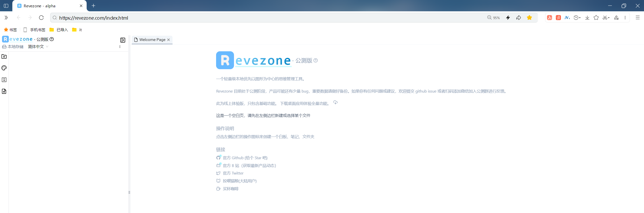Open the three-dot more menu in sidebar header
Image resolution: width=644 pixels, height=213 pixels.
[x=120, y=47]
